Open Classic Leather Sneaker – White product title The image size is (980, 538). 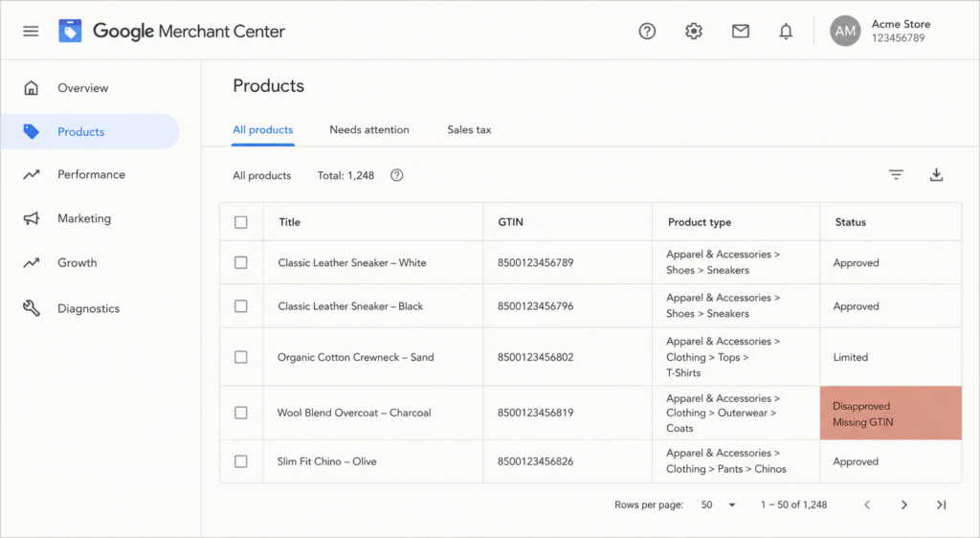click(352, 263)
